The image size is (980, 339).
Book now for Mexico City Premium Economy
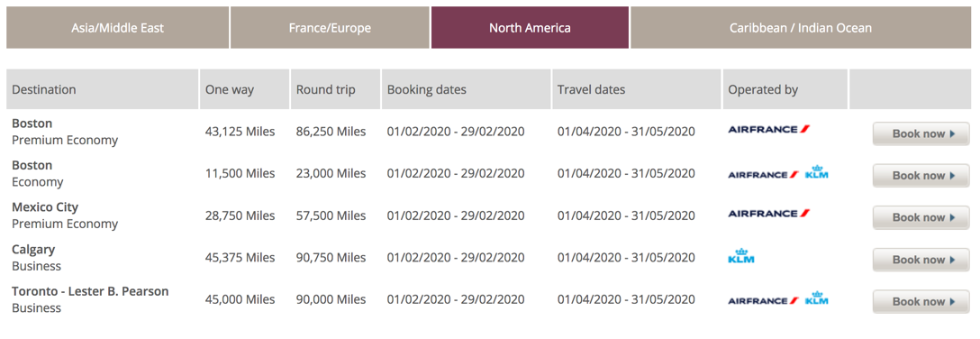[x=921, y=217]
